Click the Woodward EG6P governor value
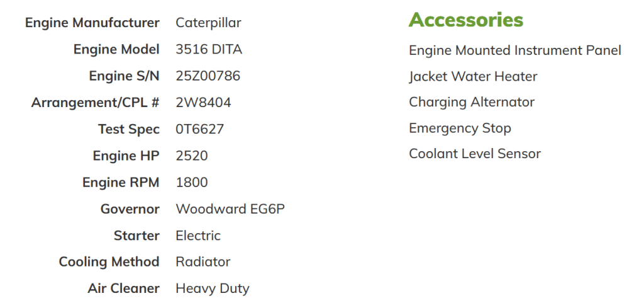Viewport: 644px width, 303px height. (230, 209)
